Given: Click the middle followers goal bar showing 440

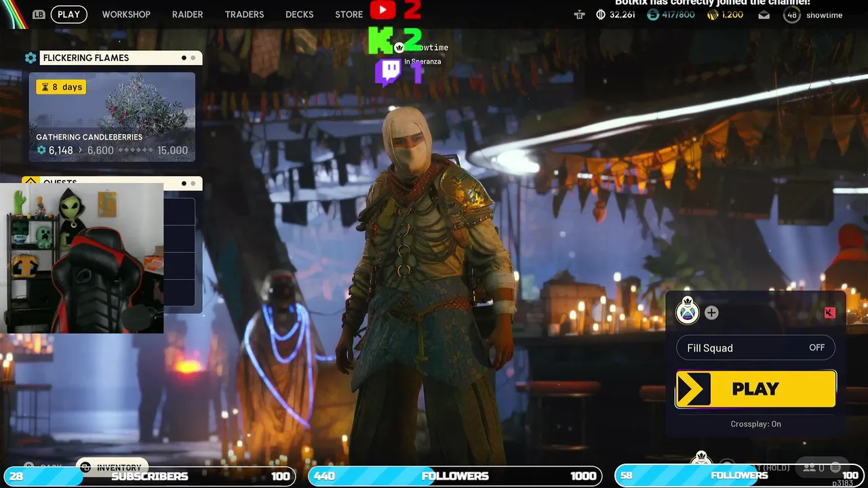Looking at the screenshot, I should point(455,476).
